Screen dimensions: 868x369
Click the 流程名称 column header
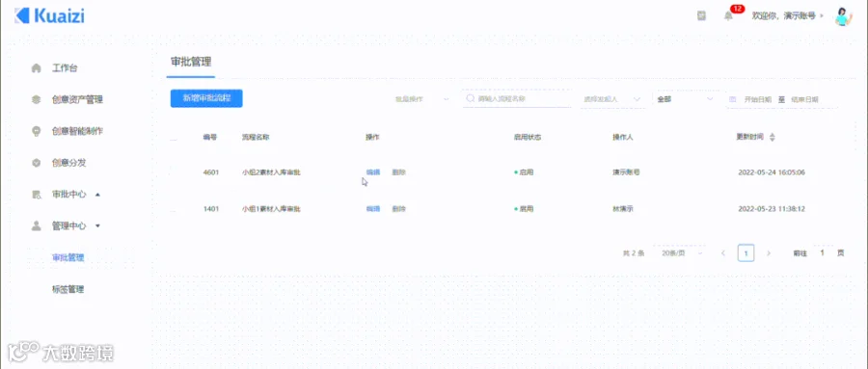click(256, 137)
